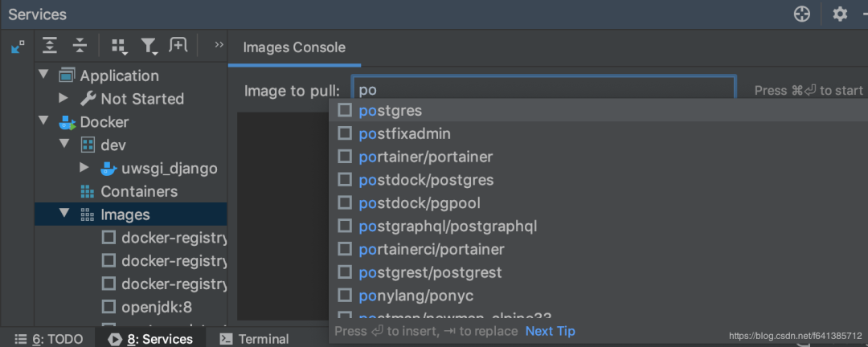Click the Expand All toolbar icon
The image size is (868, 347).
(50, 46)
